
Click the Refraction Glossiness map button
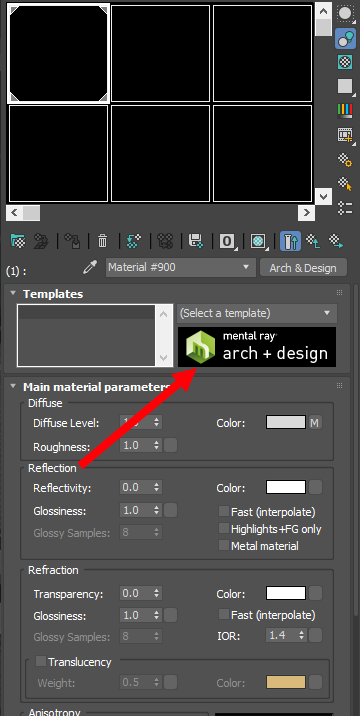pos(171,615)
